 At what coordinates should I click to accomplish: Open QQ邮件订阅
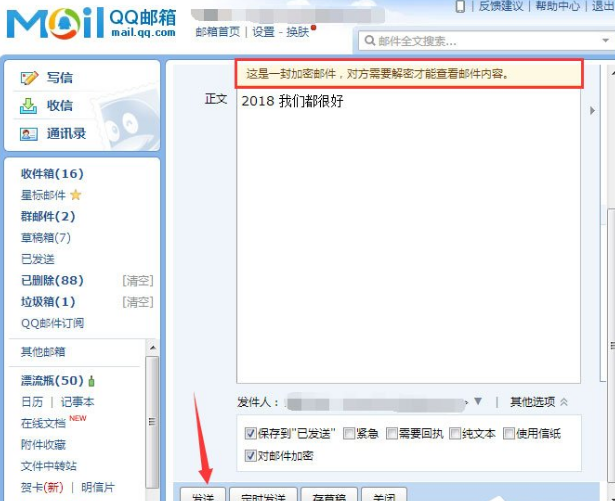[x=53, y=323]
